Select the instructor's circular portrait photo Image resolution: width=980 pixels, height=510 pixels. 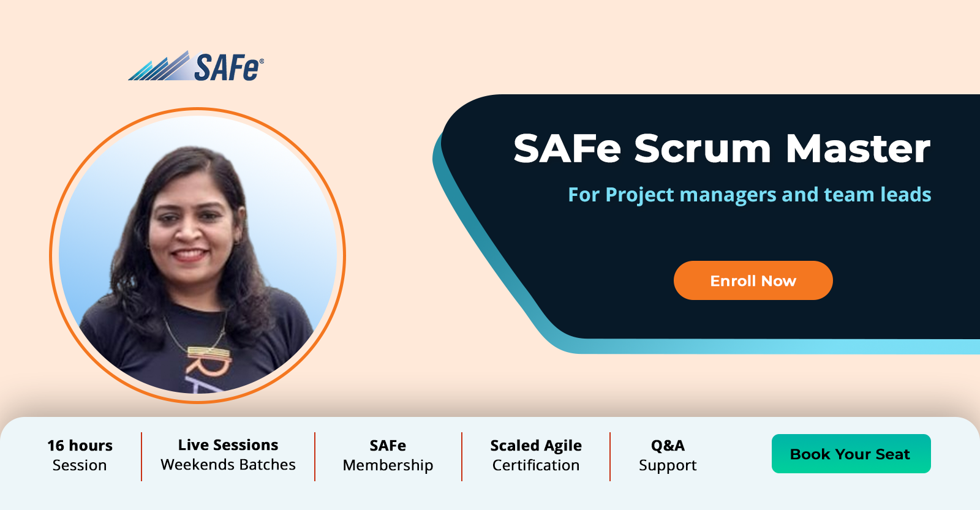198,255
